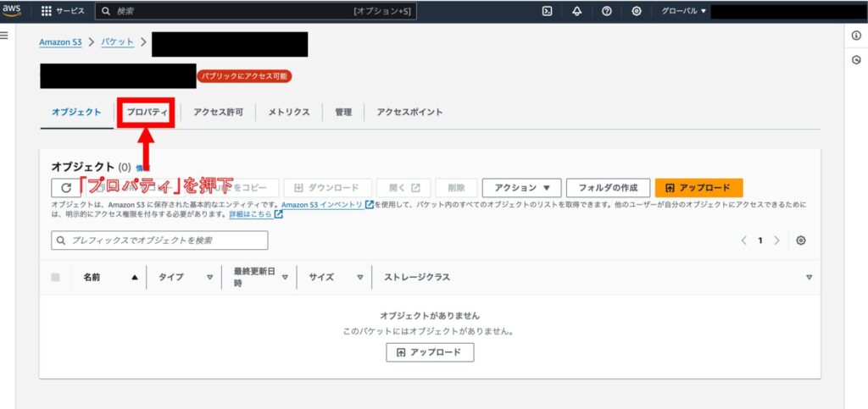The width and height of the screenshot is (868, 409).
Task: Open the Amazon S3 breadcrumb link
Action: pyautogui.click(x=60, y=42)
